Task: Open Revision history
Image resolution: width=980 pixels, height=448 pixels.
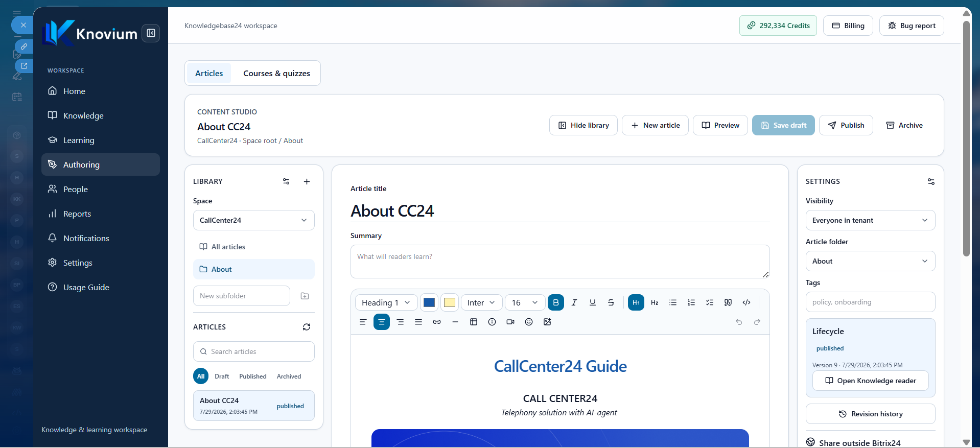Action: tap(871, 414)
